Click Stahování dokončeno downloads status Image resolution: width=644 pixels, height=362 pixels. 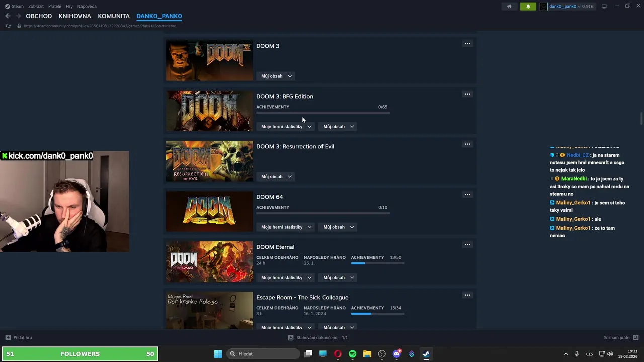click(318, 337)
